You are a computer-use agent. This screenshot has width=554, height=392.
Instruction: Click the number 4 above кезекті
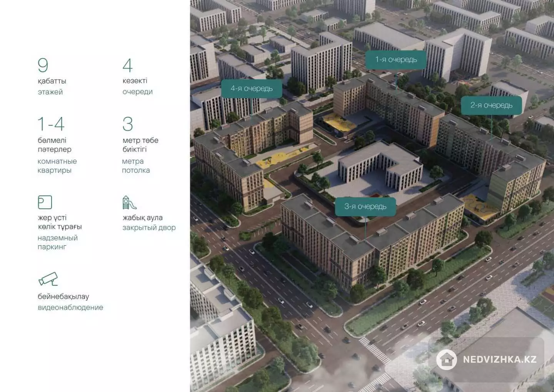click(127, 65)
